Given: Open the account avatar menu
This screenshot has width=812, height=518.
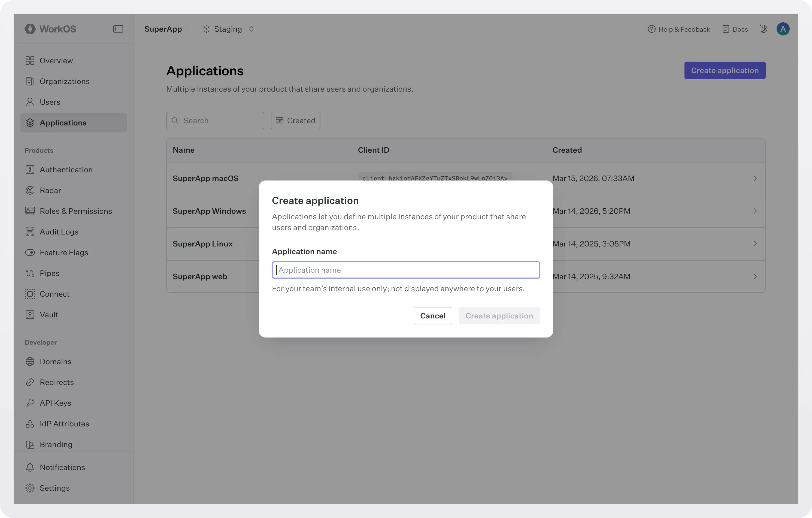Looking at the screenshot, I should (783, 29).
